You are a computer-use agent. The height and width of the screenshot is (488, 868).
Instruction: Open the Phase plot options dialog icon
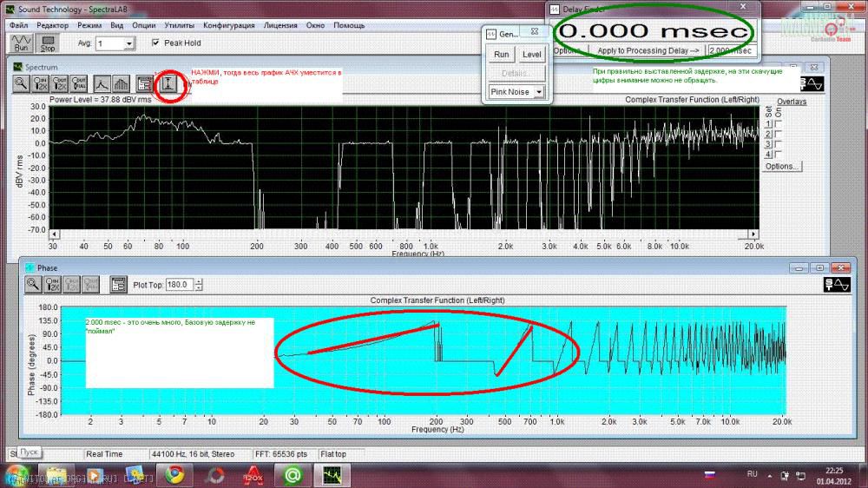118,284
